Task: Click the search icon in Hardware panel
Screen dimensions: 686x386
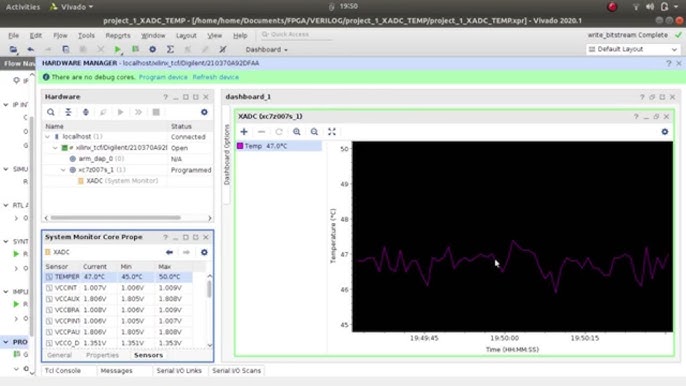Action: (51, 112)
